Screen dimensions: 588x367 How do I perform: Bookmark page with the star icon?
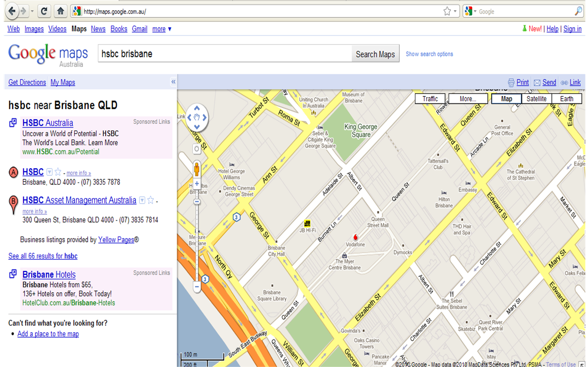point(447,11)
